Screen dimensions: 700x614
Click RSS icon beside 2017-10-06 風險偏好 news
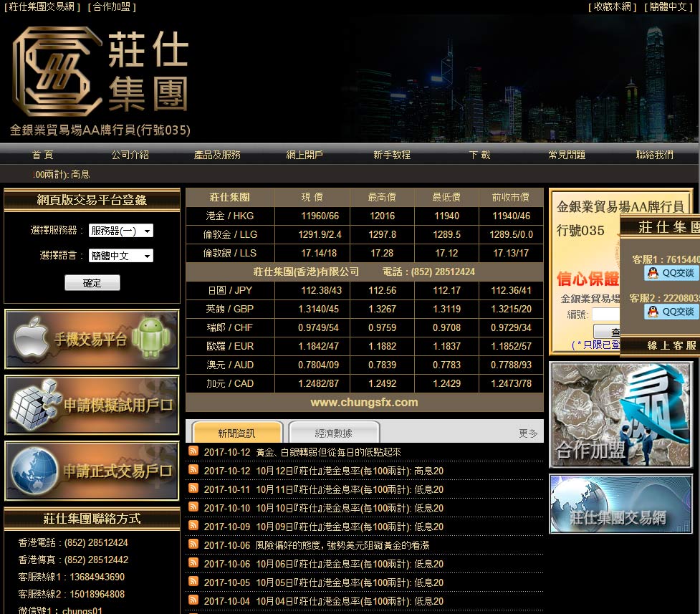click(193, 545)
